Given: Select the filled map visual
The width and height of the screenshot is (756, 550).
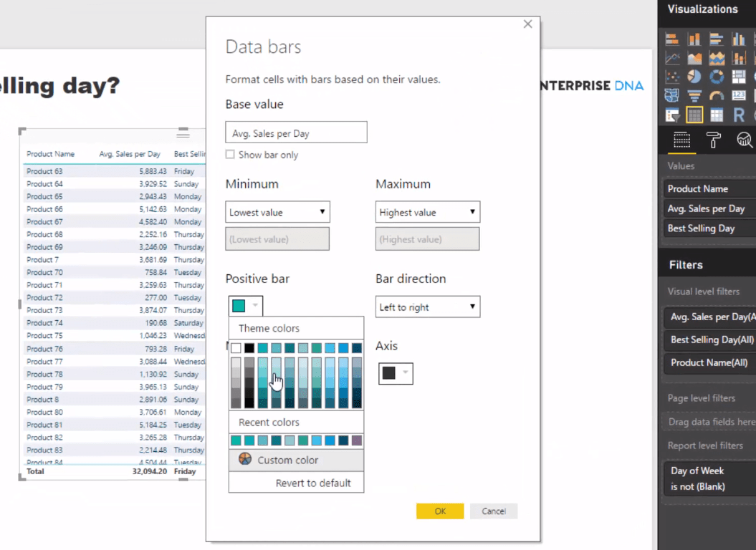Looking at the screenshot, I should click(672, 95).
